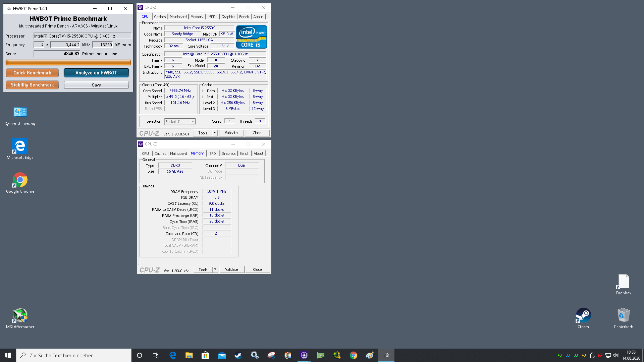Open Caches tab in bottom CPU-Z window
Viewport: 644px width, 362px height.
coord(160,154)
